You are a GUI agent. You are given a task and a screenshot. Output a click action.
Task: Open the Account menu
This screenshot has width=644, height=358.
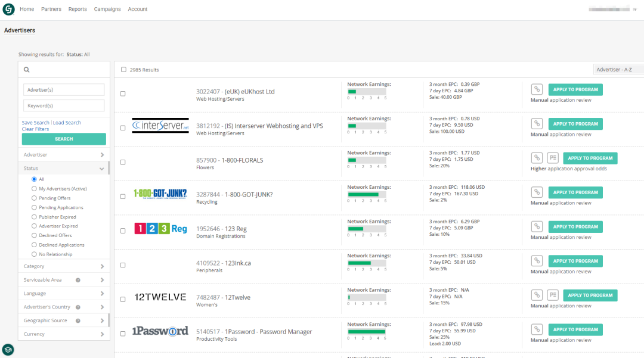138,9
